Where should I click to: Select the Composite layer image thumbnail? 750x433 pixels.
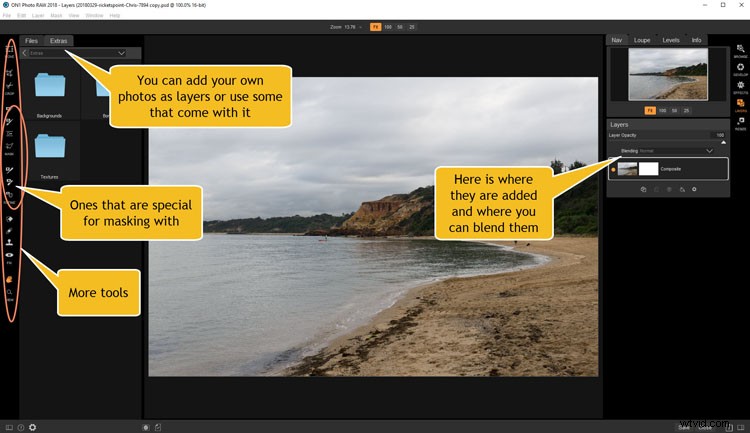(628, 169)
